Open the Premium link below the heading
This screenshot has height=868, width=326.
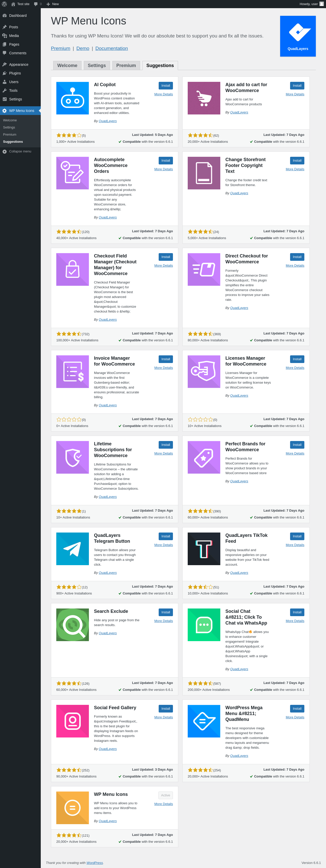[61, 48]
